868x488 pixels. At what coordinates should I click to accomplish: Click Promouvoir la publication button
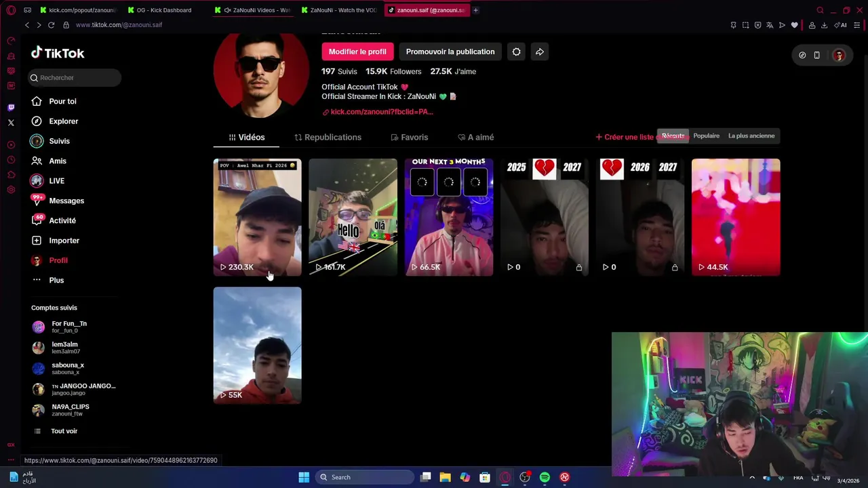pos(450,52)
